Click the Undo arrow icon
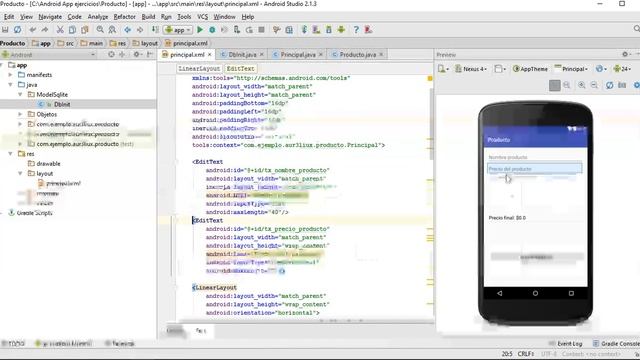640x360 pixels. pos(33,30)
